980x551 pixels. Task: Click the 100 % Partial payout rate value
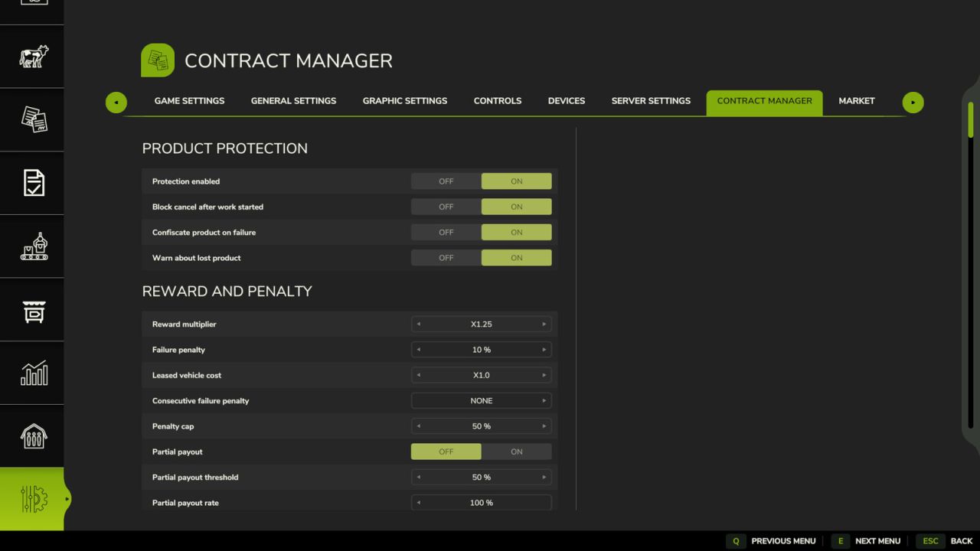tap(482, 503)
